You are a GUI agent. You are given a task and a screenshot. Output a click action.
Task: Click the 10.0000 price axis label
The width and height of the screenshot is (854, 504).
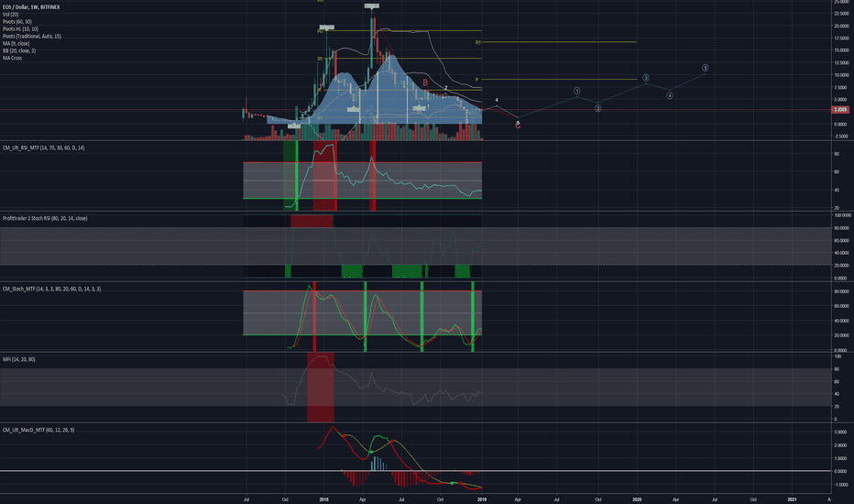coord(840,75)
